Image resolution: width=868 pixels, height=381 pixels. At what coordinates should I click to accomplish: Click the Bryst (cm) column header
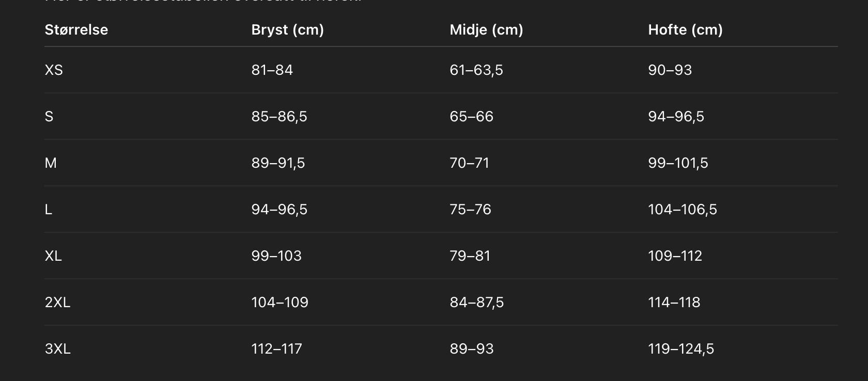tap(287, 30)
